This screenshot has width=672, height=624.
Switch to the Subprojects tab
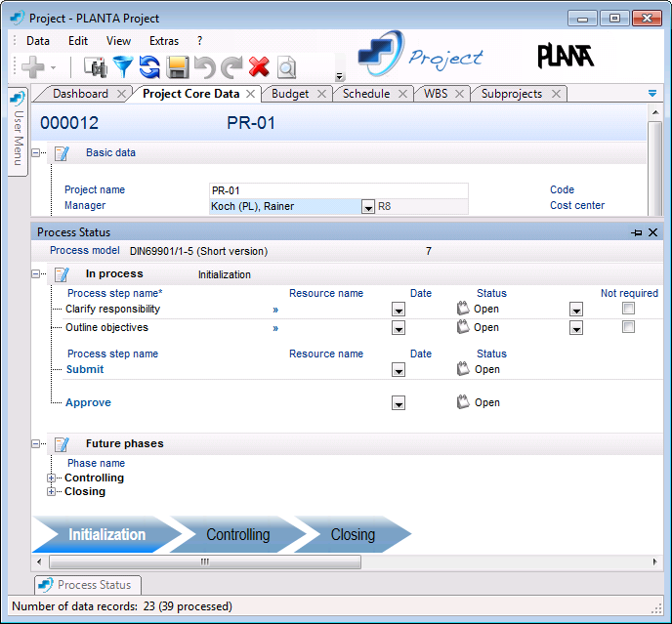[x=511, y=94]
